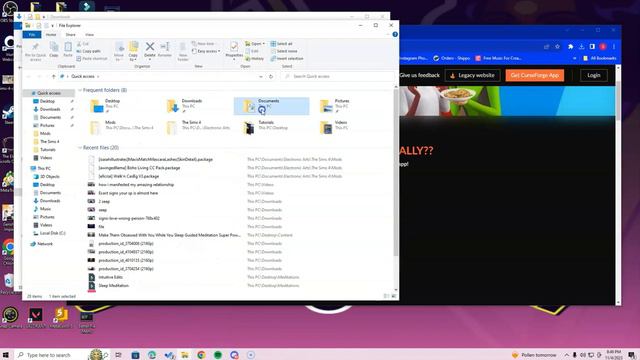Switch to the Share ribbon tab
The width and height of the screenshot is (640, 360).
point(71,35)
